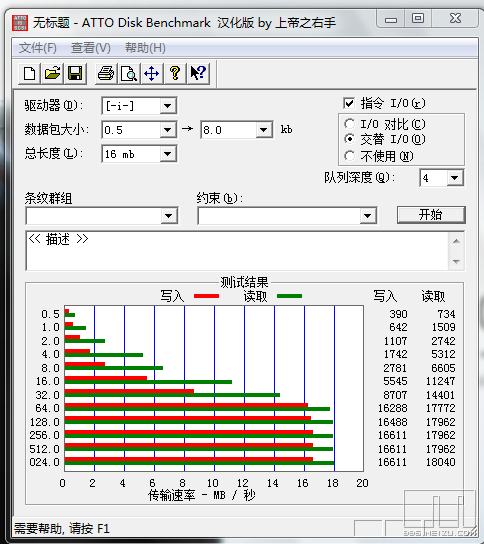
Task: Click the green 读取 legend swatch
Action: pos(289,296)
